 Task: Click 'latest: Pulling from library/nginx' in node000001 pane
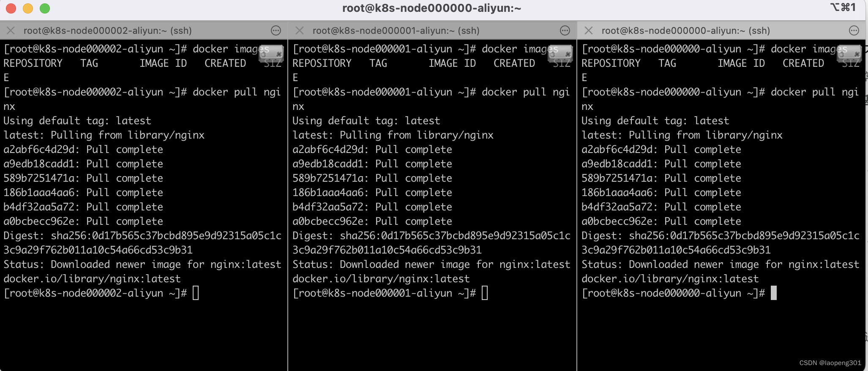tap(393, 135)
